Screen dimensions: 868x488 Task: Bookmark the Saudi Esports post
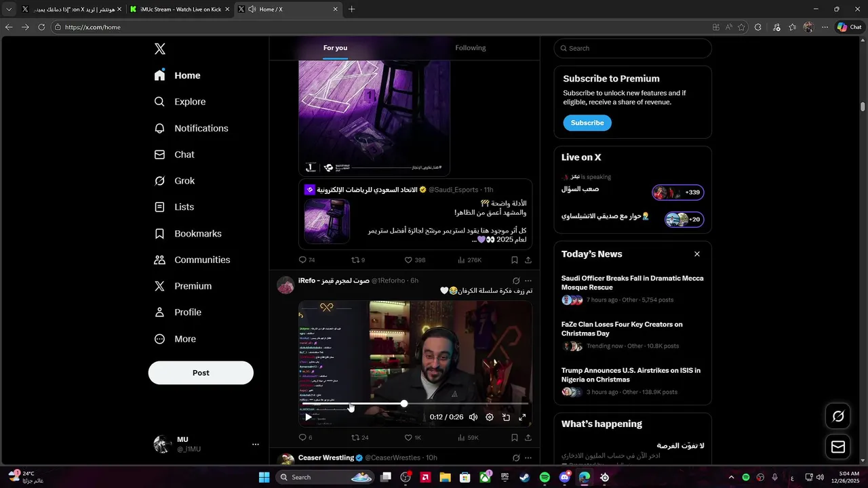point(515,260)
